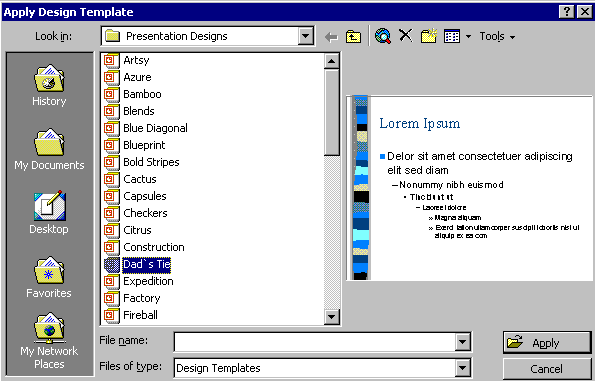Go up one folder level

(353, 37)
